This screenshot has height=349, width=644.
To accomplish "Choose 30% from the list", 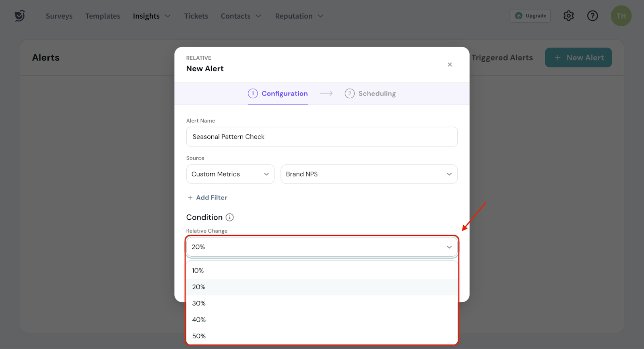I will coord(199,303).
